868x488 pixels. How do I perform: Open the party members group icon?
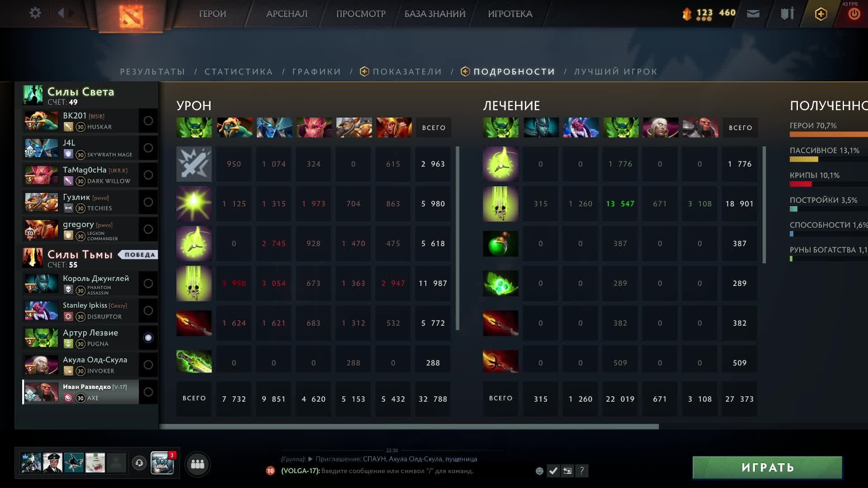pyautogui.click(x=198, y=464)
